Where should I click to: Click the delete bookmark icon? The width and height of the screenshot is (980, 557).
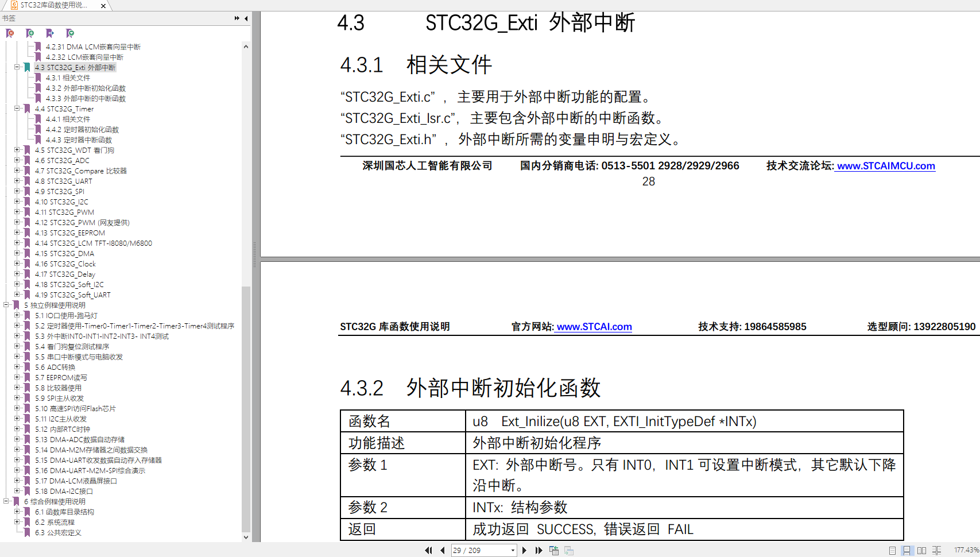pos(10,33)
